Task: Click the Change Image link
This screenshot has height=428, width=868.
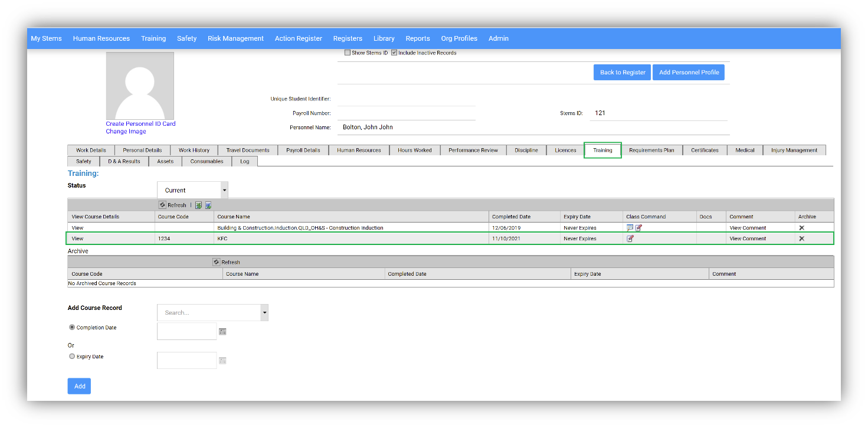Action: point(126,132)
